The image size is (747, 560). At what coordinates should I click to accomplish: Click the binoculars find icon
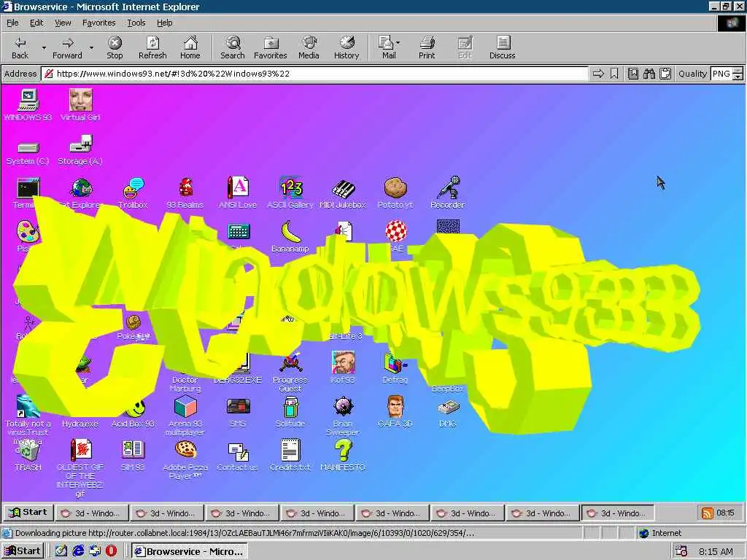pyautogui.click(x=649, y=74)
